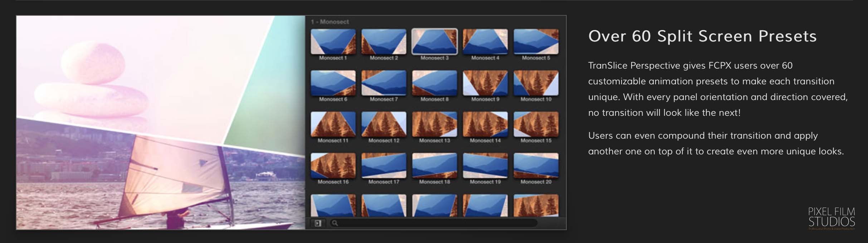This screenshot has height=243, width=868.
Task: Choose the Monosect 4 preset
Action: (485, 42)
